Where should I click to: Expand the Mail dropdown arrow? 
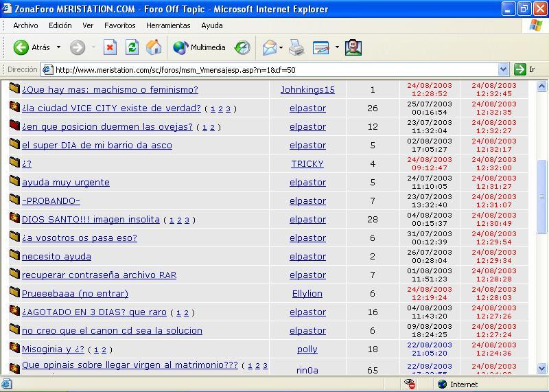[x=281, y=47]
